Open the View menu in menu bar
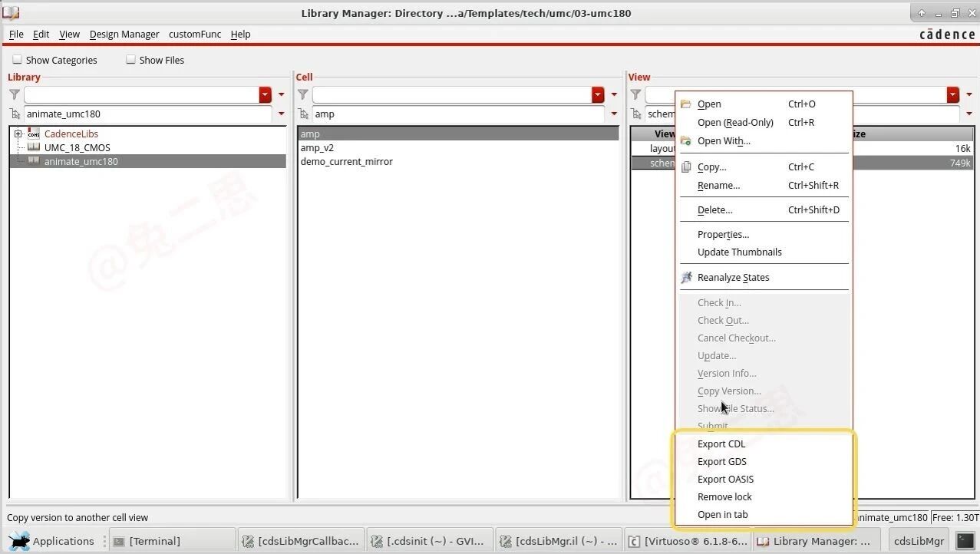The height and width of the screenshot is (554, 980). click(69, 34)
